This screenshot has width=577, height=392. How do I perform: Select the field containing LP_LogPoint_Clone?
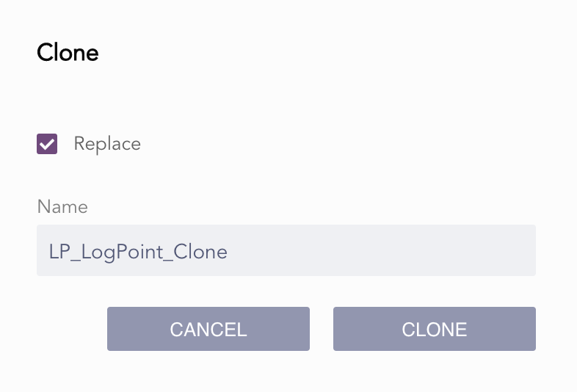(x=286, y=251)
